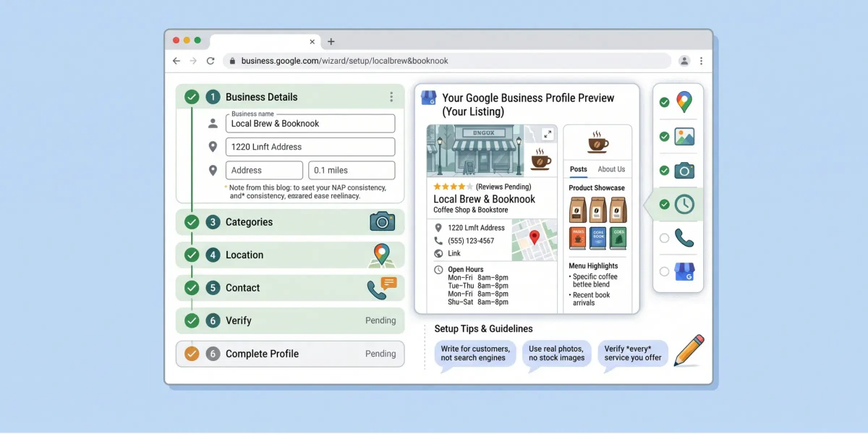Expand the storefront photo to fullscreen
The height and width of the screenshot is (434, 868).
(x=548, y=134)
